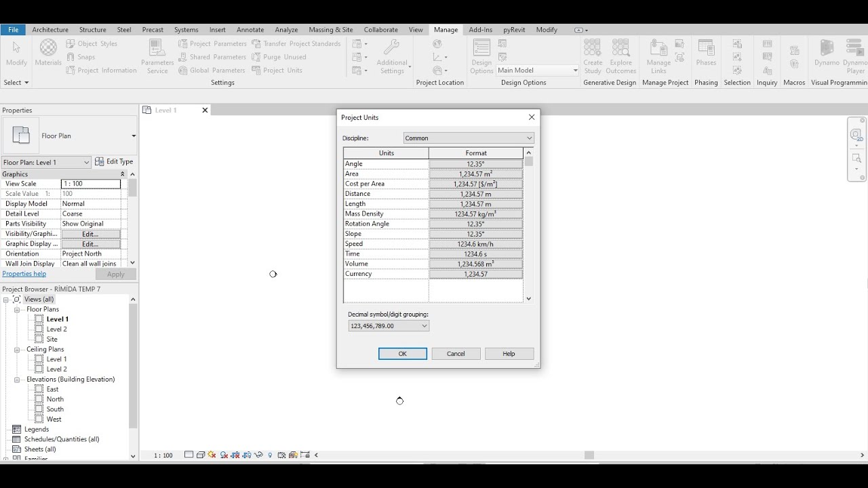The width and height of the screenshot is (868, 488).
Task: Click the Volume format button
Action: tap(476, 264)
